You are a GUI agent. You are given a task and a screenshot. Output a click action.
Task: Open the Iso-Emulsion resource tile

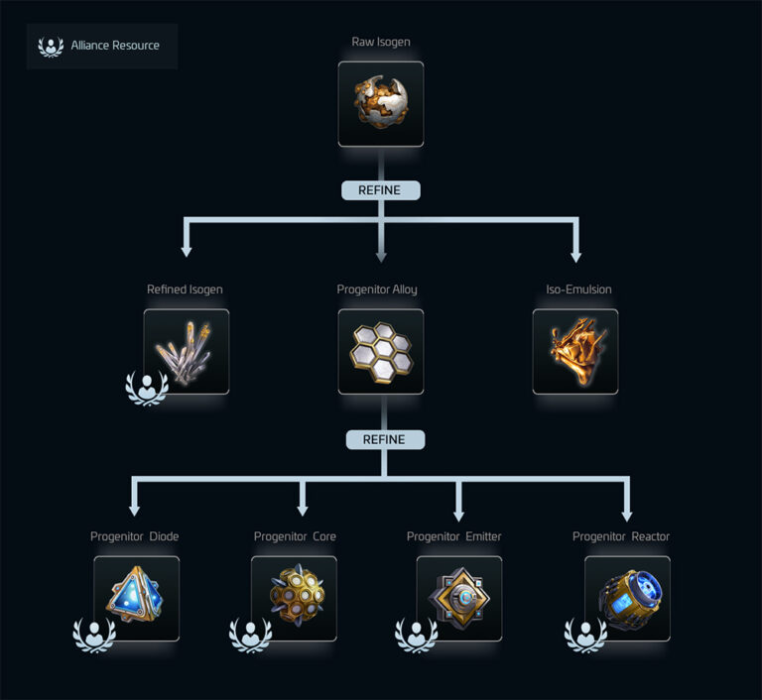click(x=575, y=352)
